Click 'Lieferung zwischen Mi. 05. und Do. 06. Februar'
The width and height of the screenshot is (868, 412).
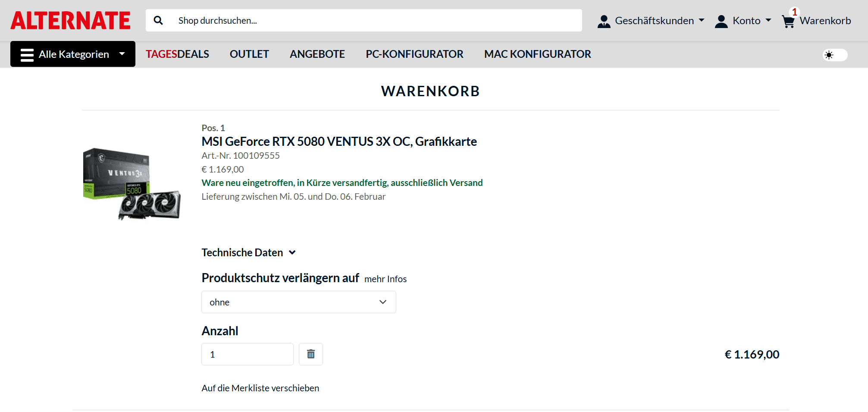294,197
